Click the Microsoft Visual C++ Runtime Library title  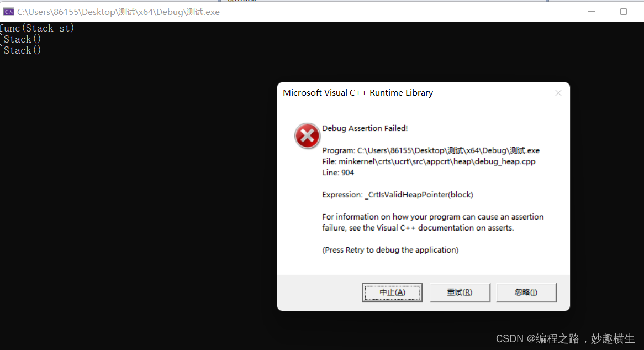358,93
